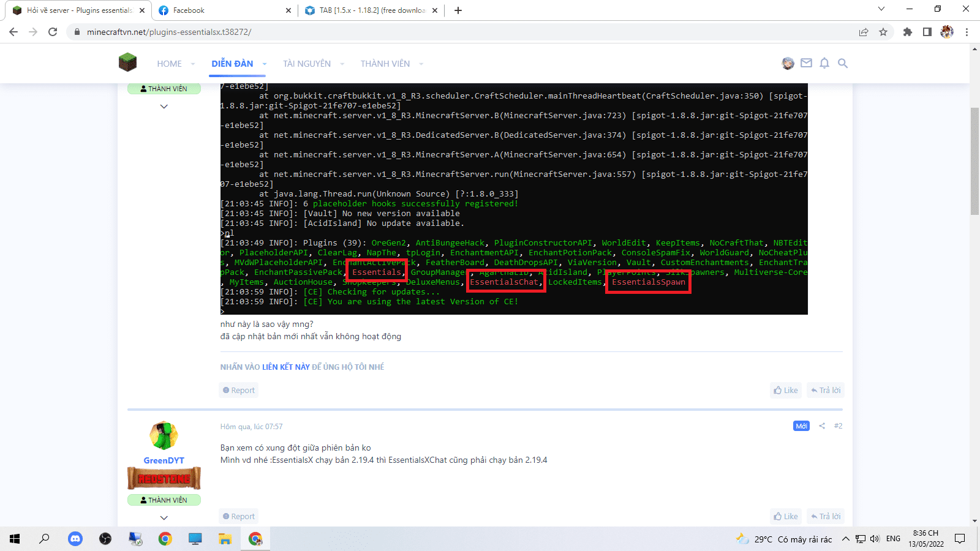Click the scrollbar down arrow
Screen dimensions: 980x551
click(974, 521)
